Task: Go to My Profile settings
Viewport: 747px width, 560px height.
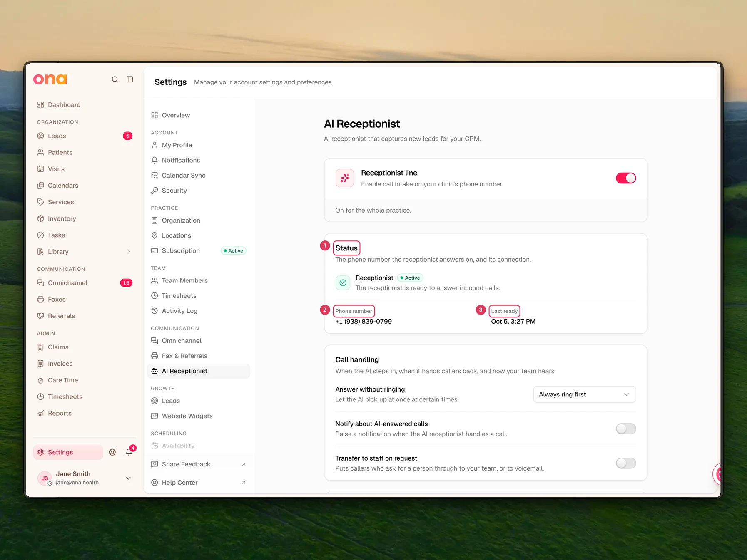Action: coord(199,145)
